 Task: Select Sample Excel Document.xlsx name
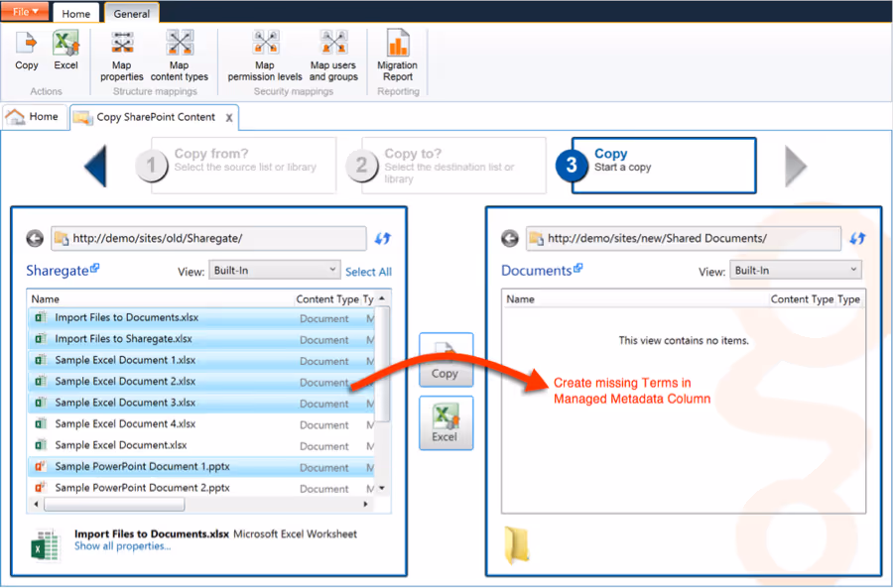pos(121,445)
